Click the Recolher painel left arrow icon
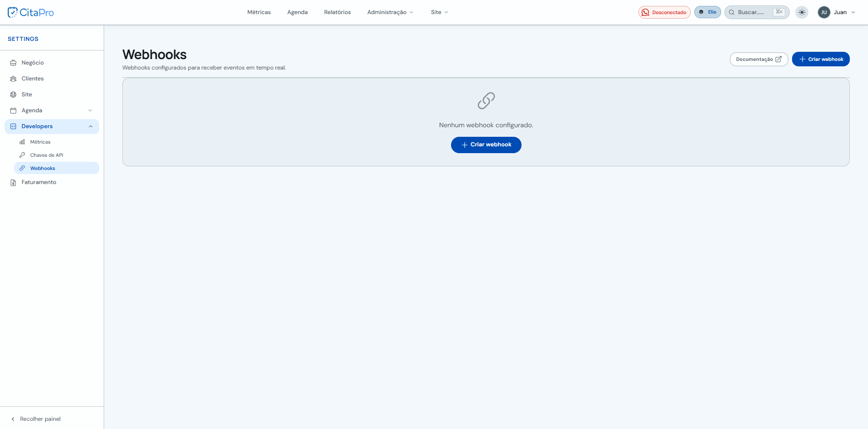Image resolution: width=868 pixels, height=429 pixels. [13, 419]
